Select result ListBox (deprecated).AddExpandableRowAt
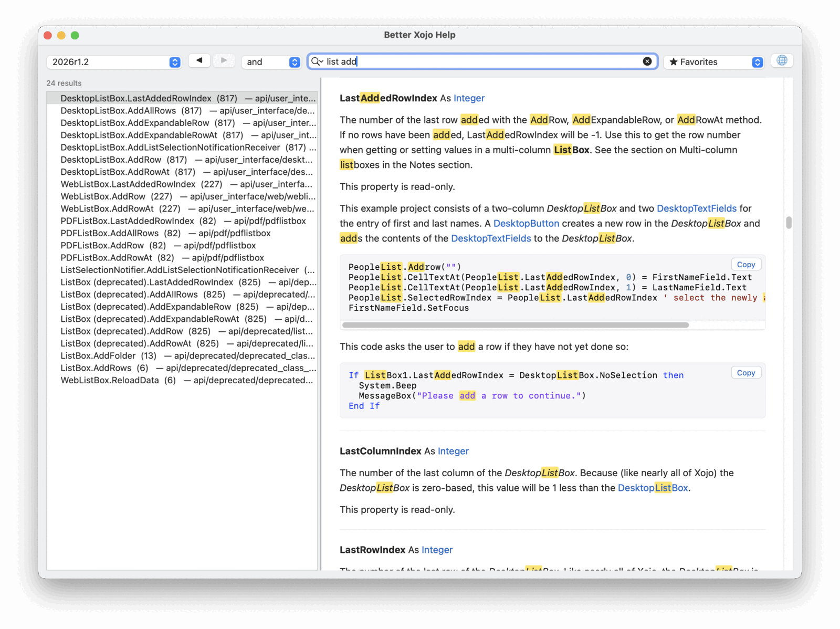840x629 pixels. point(182,319)
